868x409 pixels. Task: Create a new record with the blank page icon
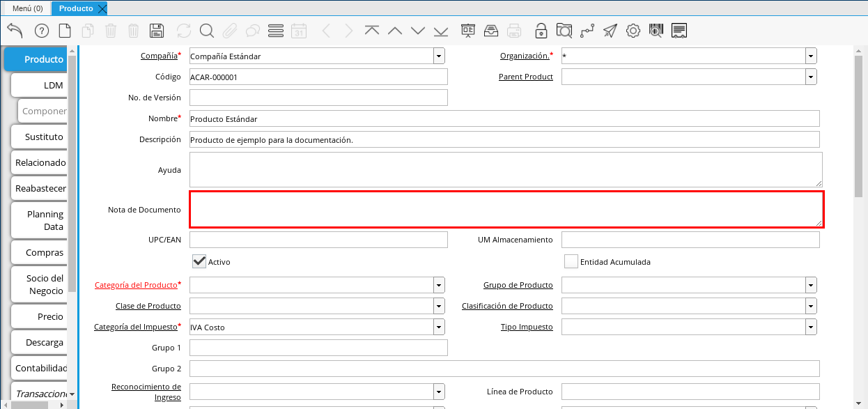(65, 31)
